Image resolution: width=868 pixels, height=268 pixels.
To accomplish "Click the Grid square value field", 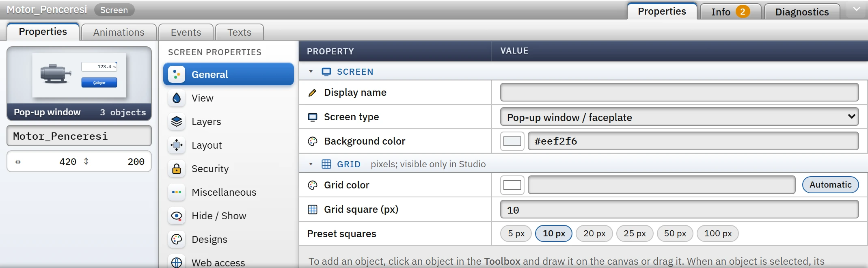I will point(679,210).
